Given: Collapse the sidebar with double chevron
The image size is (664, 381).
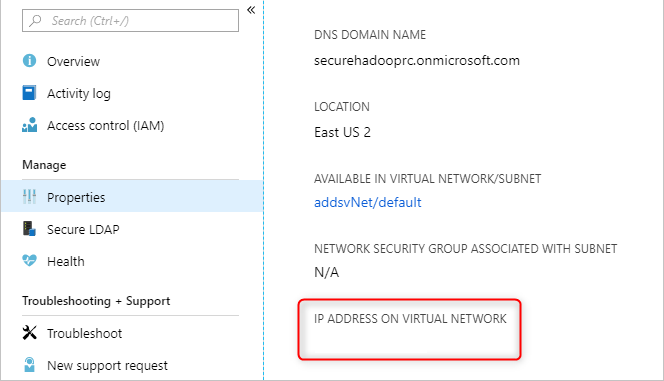Looking at the screenshot, I should tap(251, 10).
